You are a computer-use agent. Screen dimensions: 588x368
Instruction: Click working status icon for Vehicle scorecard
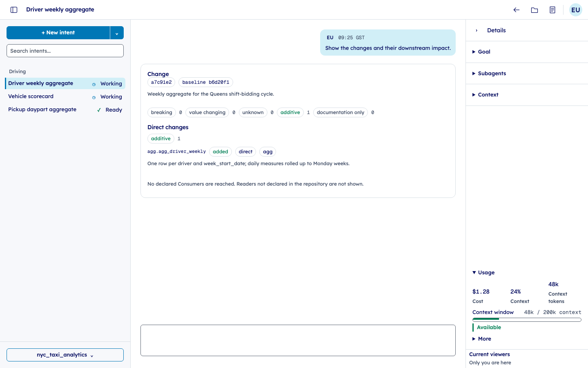pyautogui.click(x=94, y=97)
